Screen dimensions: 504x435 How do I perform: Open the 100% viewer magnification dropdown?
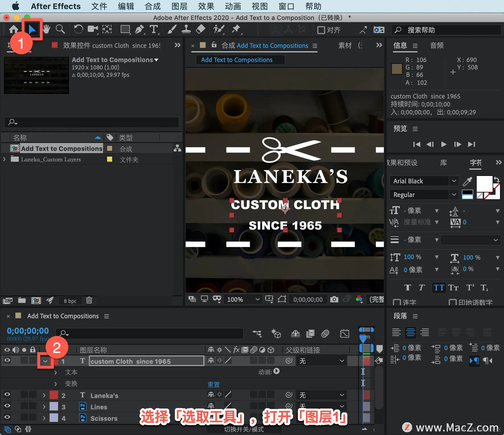tap(243, 299)
